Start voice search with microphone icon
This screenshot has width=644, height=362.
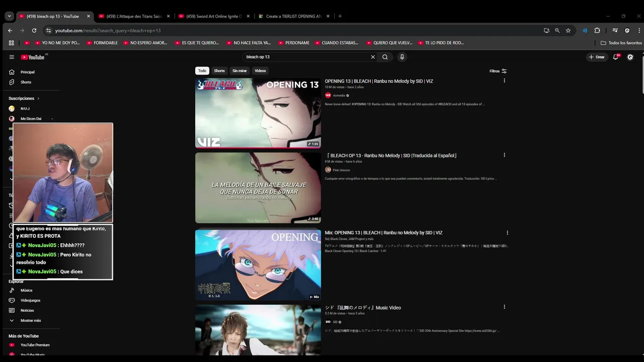tap(402, 57)
